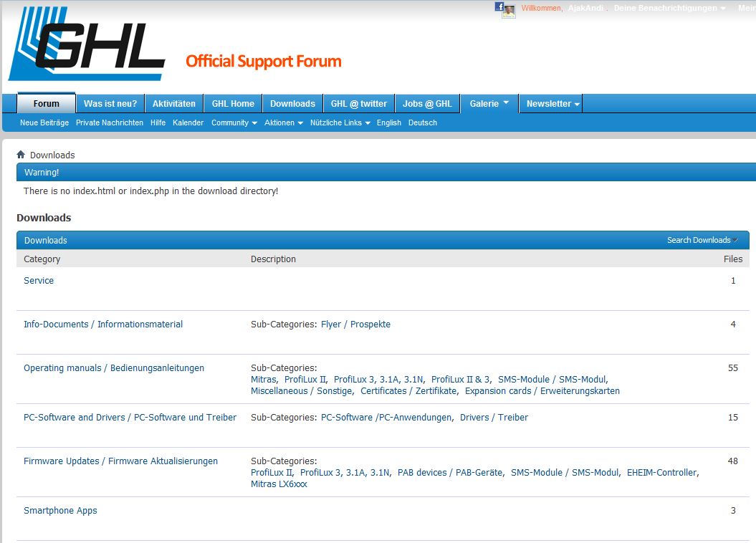Screen dimensions: 756x543
Task: Click the GHL logo image
Action: pos(87,44)
